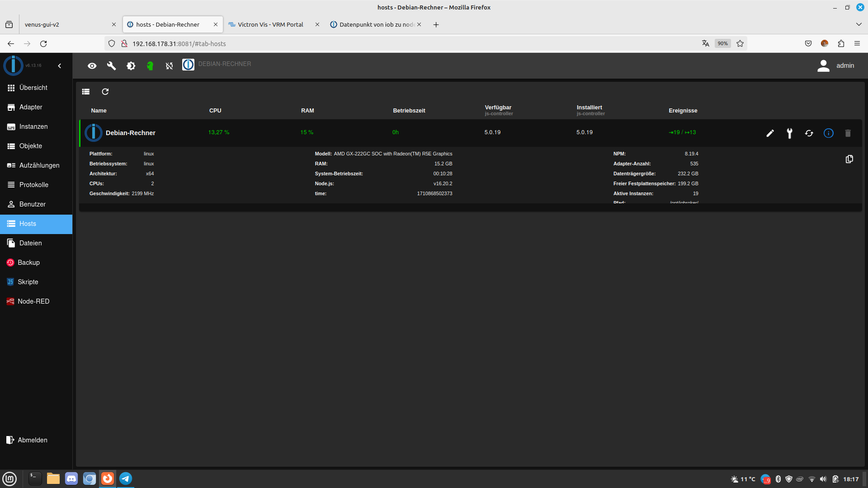Click the eye visibility icon in top toolbar
The width and height of the screenshot is (868, 488).
[92, 66]
